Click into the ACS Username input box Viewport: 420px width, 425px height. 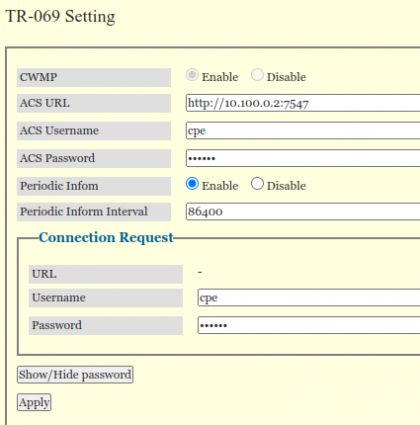point(303,130)
